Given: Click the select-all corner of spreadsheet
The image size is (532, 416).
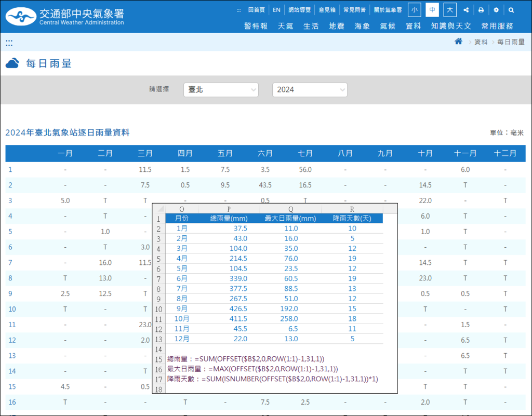Looking at the screenshot, I should [x=159, y=209].
